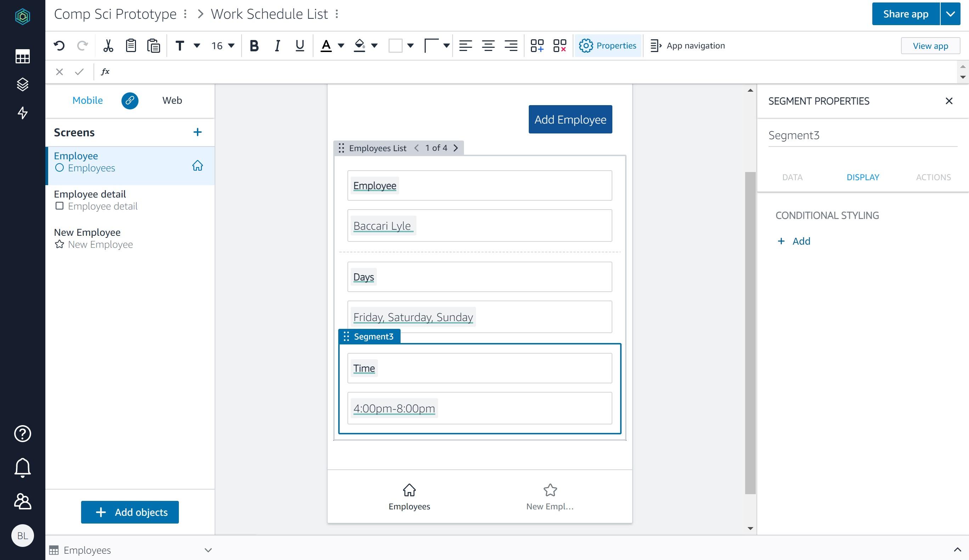Open the DISPLAY tab
Screen dimensions: 969x560
862,177
